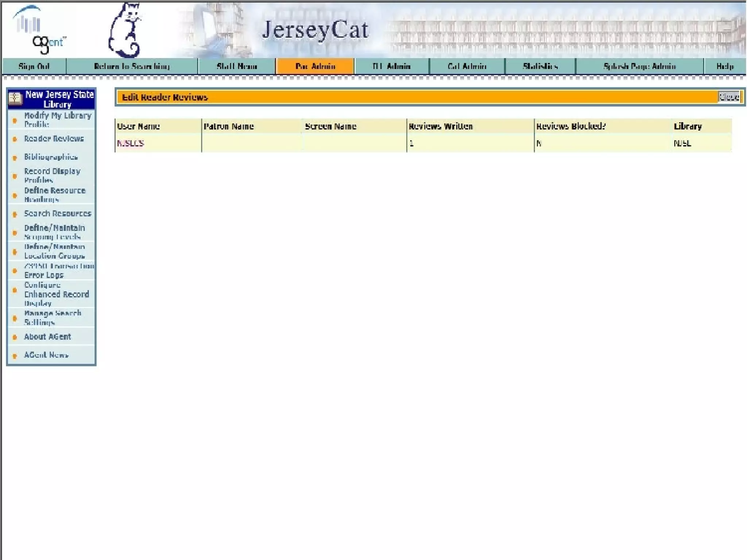Image resolution: width=747 pixels, height=560 pixels.
Task: Click orange bullet beside Search Resources
Action: coord(15,214)
